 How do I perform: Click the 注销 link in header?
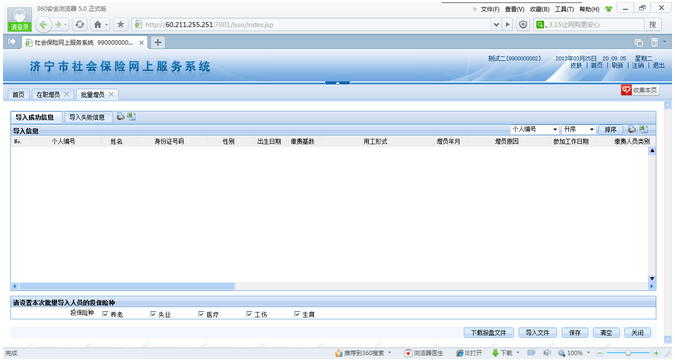coord(638,65)
